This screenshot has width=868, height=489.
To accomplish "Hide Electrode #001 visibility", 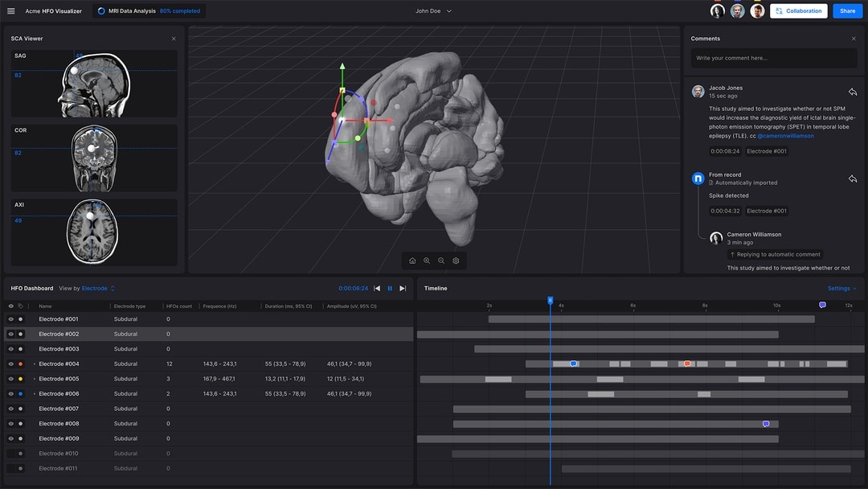I will pyautogui.click(x=11, y=319).
